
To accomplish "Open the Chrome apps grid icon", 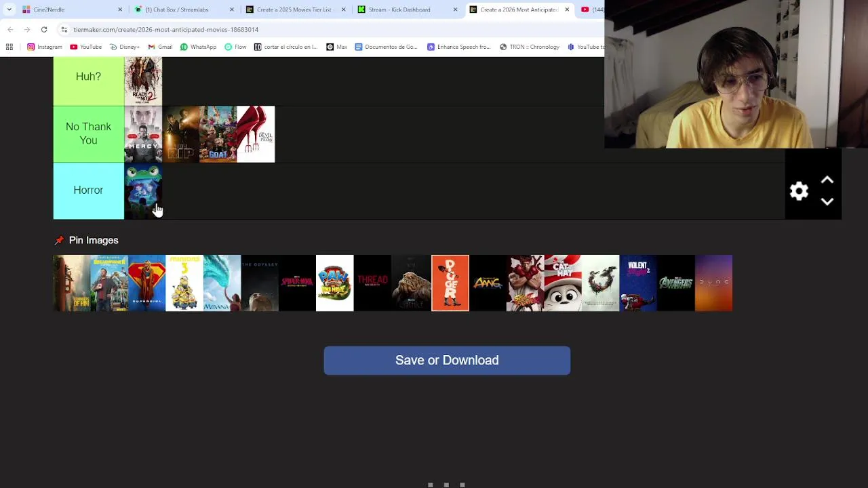I will click(x=9, y=47).
